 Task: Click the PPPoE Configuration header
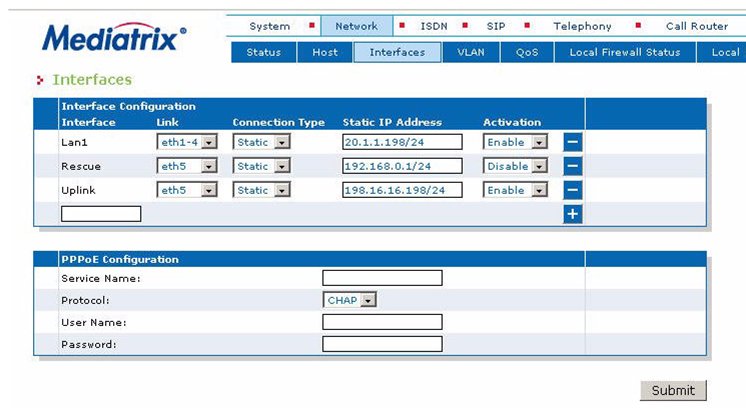pos(120,259)
